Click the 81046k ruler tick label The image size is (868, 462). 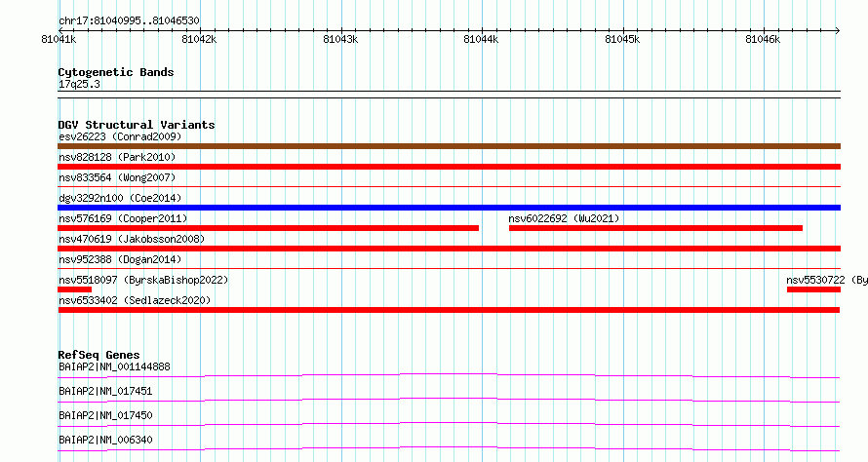pyautogui.click(x=763, y=39)
